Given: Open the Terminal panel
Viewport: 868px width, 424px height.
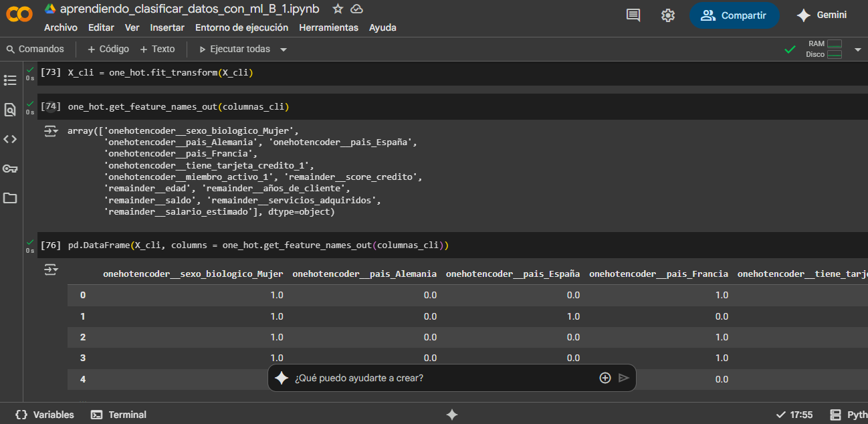Looking at the screenshot, I should (118, 415).
